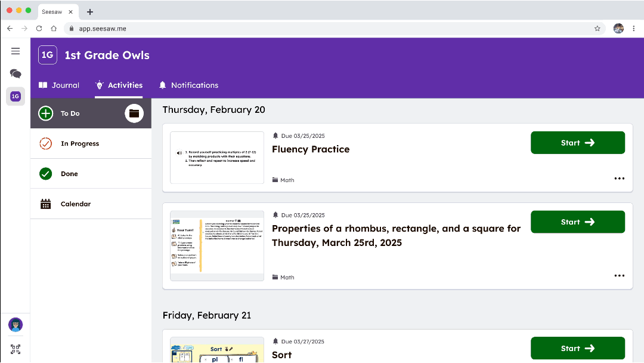Open the archived activities folder beside To Do
The height and width of the screenshot is (363, 644).
click(x=134, y=113)
